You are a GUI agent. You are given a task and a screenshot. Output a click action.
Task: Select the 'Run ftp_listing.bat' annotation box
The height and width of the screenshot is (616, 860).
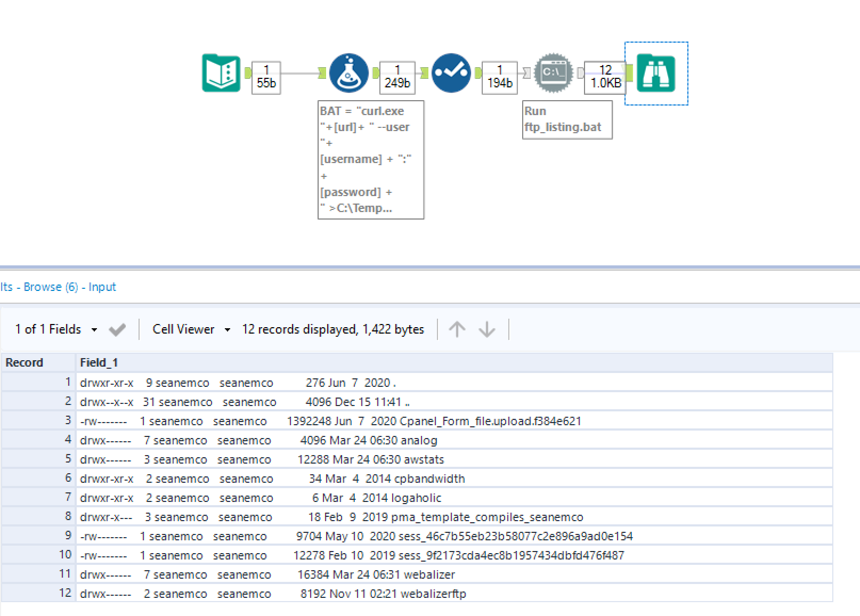tap(566, 119)
